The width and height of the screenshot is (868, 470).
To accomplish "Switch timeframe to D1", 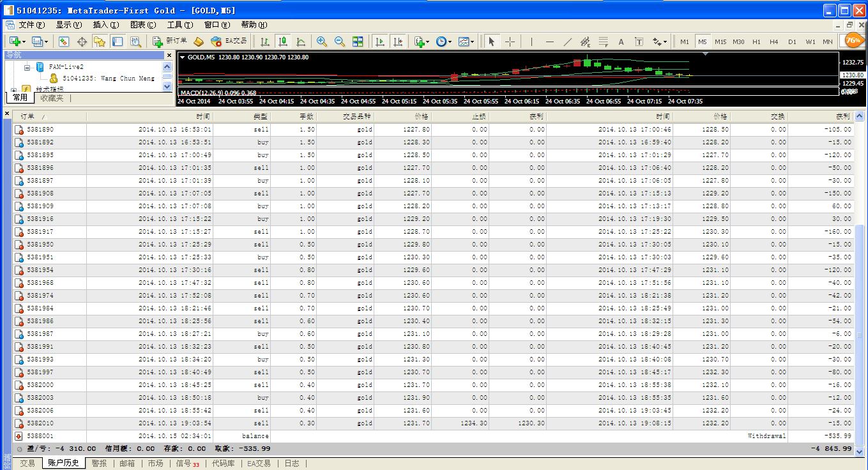I will point(792,42).
